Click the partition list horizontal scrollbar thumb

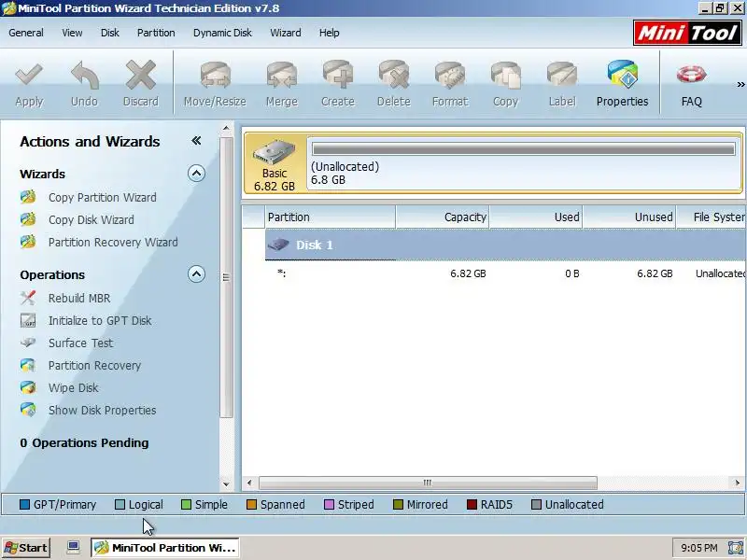pyautogui.click(x=428, y=483)
